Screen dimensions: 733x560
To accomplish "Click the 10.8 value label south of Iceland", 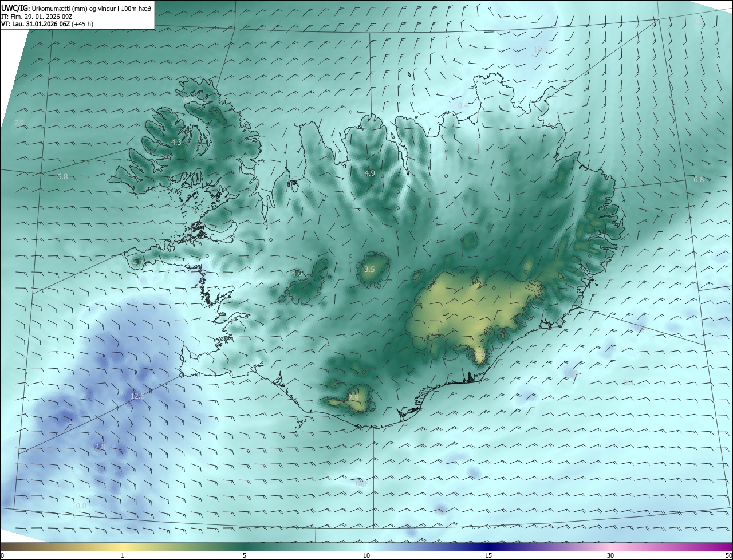I will (x=361, y=484).
